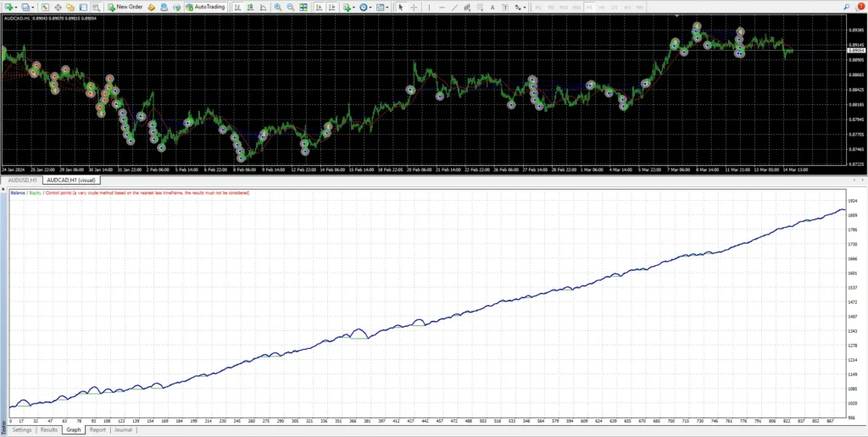Screen dimensions: 868x437
Task: Open the AUDUSD,H1 chart tab
Action: [22, 180]
